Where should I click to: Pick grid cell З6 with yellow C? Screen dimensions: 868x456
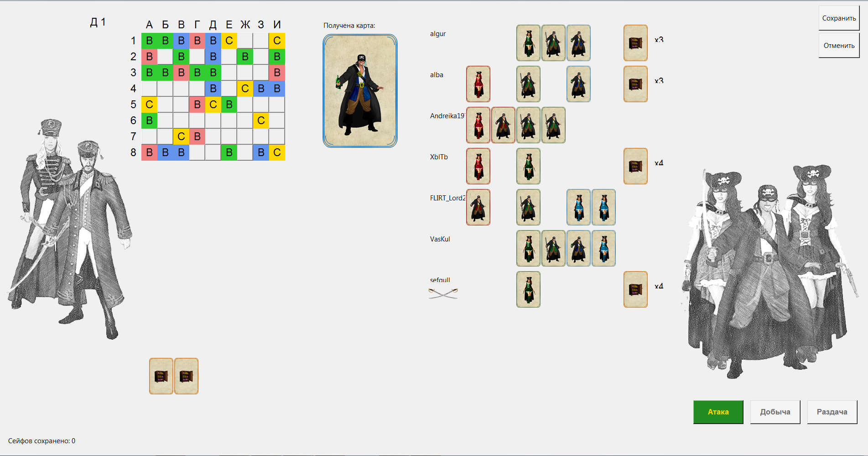pos(261,121)
